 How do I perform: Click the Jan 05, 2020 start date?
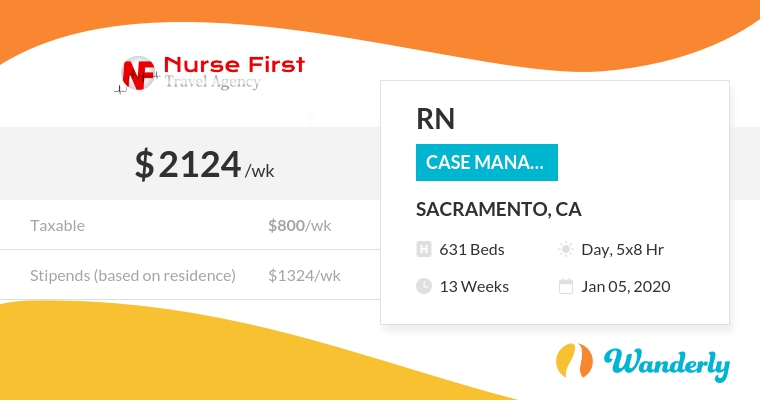(625, 286)
